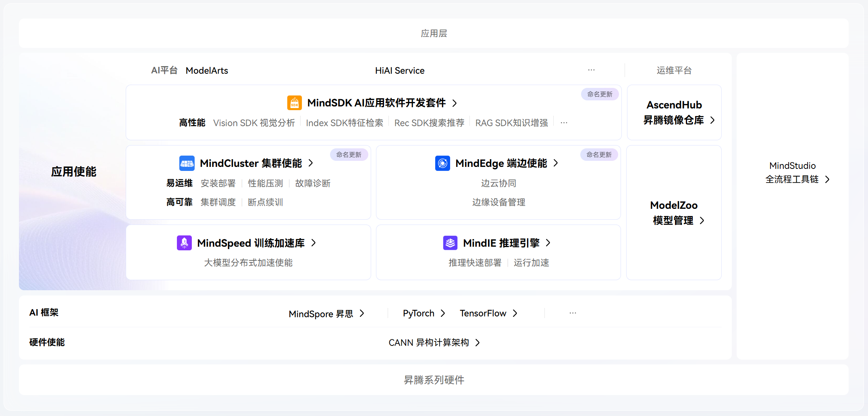Click the AI 框架 row label
The width and height of the screenshot is (868, 416).
click(44, 312)
